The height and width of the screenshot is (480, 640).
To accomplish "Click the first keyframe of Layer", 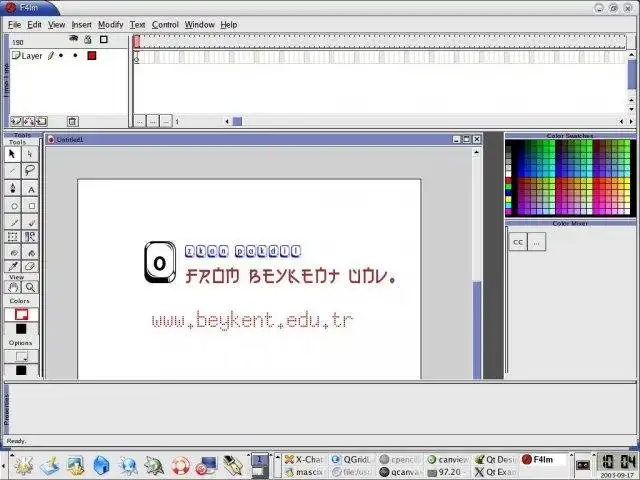I will [137, 58].
